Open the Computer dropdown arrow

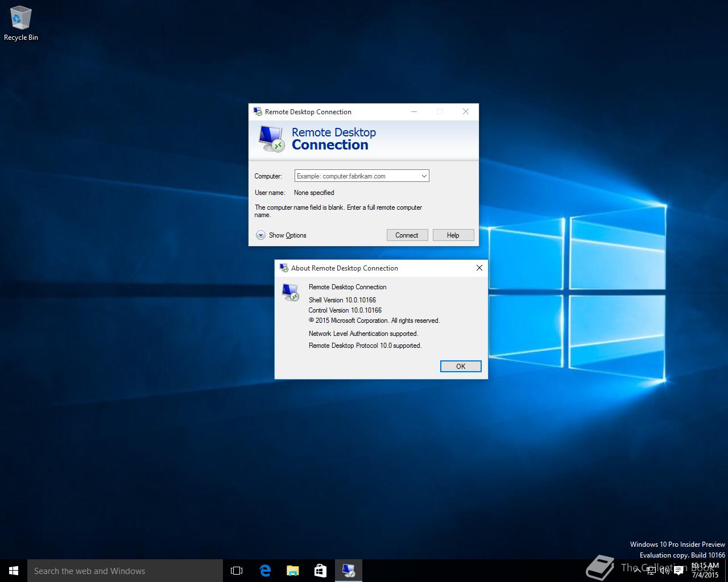click(x=424, y=176)
